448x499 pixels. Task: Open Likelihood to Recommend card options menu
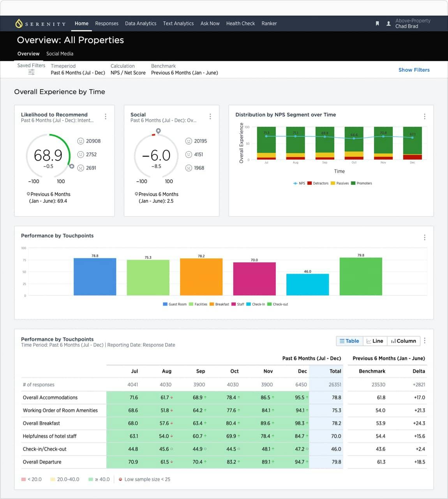point(106,116)
